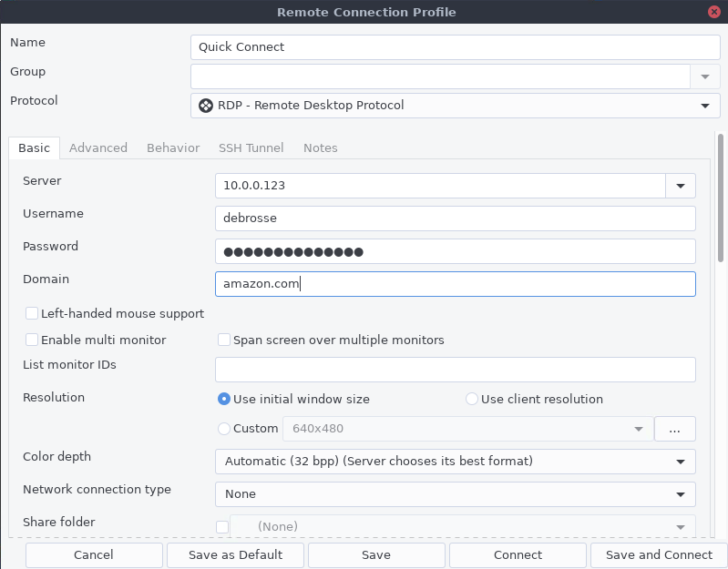Close the Remote Connection Profile window

click(x=714, y=12)
